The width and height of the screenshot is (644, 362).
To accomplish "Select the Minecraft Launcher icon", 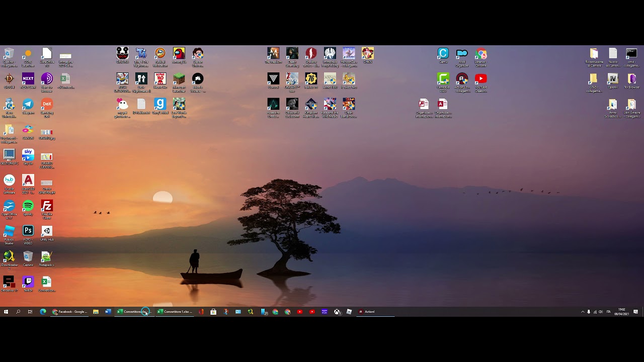I will 179,83.
